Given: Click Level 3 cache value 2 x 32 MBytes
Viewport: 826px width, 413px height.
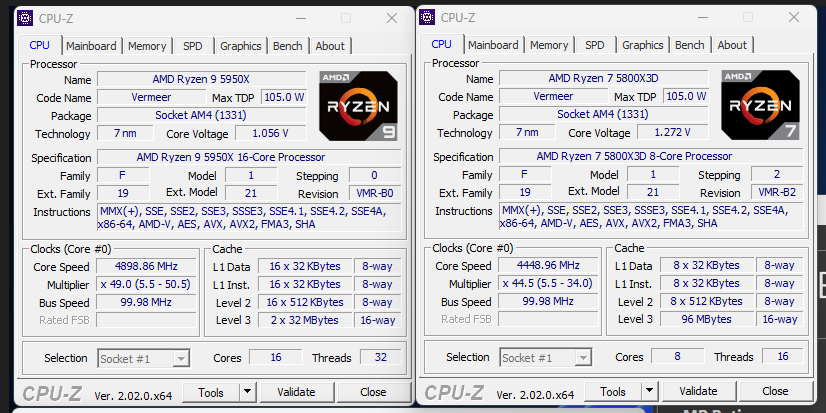Looking at the screenshot, I should tap(304, 320).
